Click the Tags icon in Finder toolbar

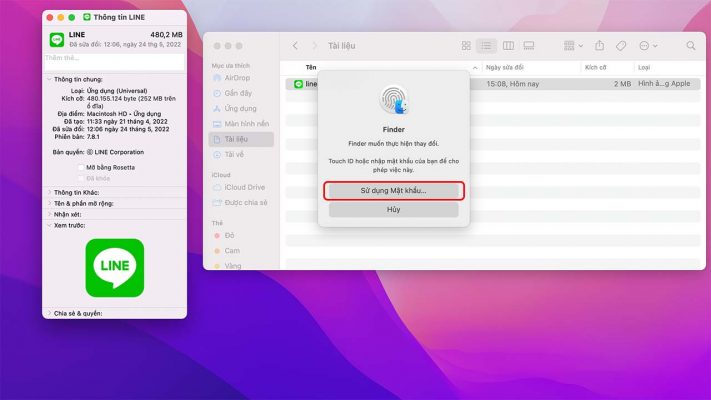[621, 46]
